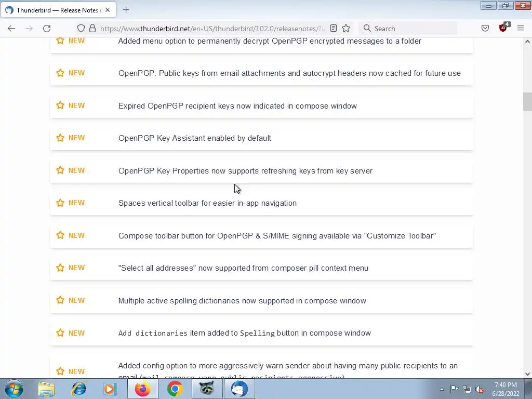Click text 'Expired OpenPGP recipient keys now indicated'
This screenshot has width=532, height=399.
pyautogui.click(x=202, y=106)
